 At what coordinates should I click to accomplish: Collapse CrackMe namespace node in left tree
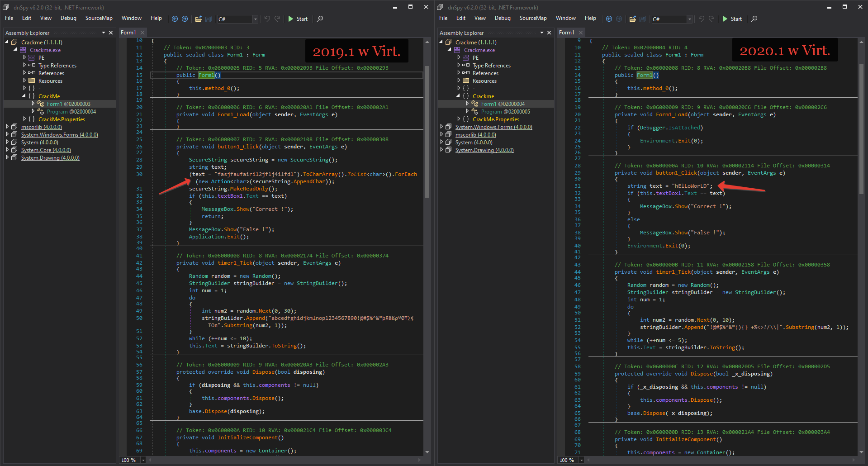coord(24,96)
